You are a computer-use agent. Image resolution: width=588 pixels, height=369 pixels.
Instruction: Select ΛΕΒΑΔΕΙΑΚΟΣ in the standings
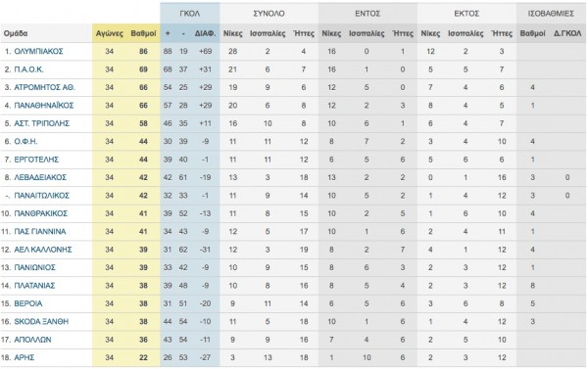pos(40,177)
